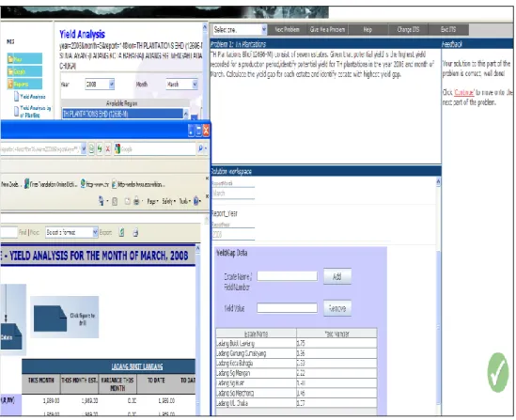Open the Year 2008 dropdown
This screenshot has height=420, width=516.
click(100, 85)
